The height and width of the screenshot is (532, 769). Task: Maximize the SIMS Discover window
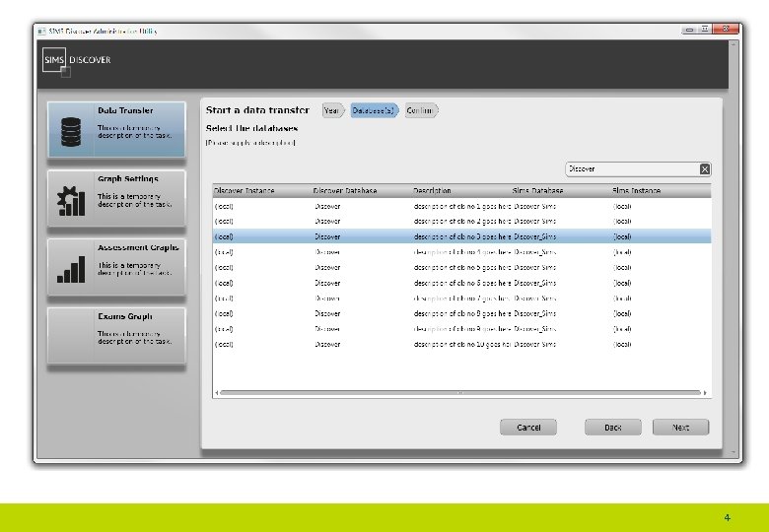705,30
